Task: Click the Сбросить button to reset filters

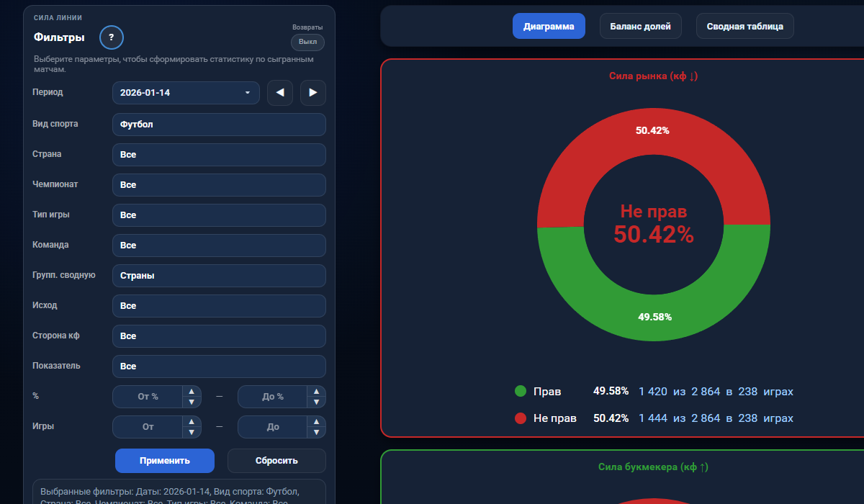Action: [276, 461]
